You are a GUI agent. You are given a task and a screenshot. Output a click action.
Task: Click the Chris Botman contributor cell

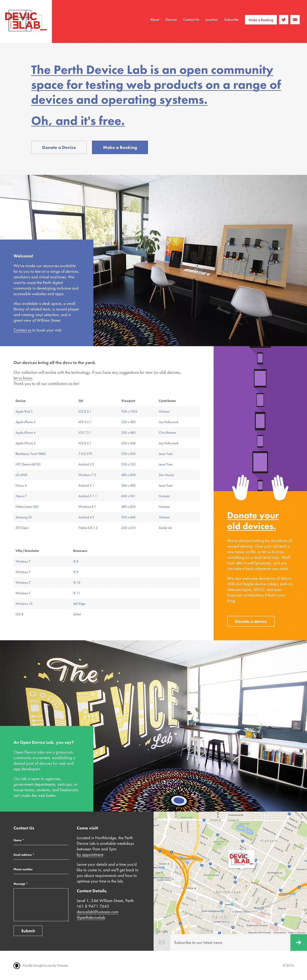click(x=167, y=432)
